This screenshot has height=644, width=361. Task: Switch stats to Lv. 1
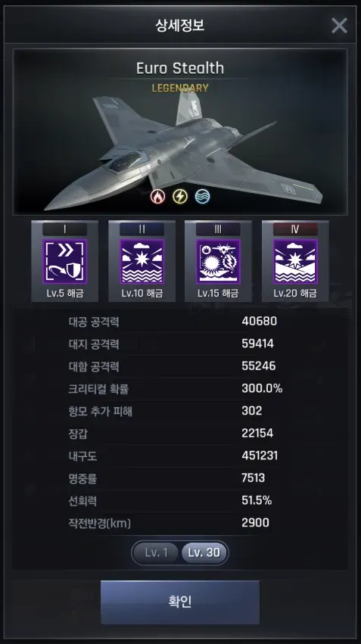(x=156, y=552)
